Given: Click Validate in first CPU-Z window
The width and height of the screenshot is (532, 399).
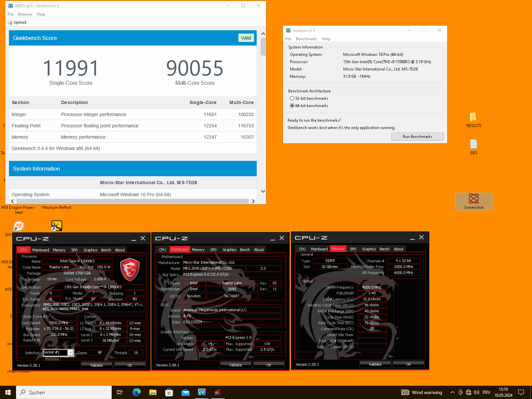Looking at the screenshot, I should (x=96, y=365).
